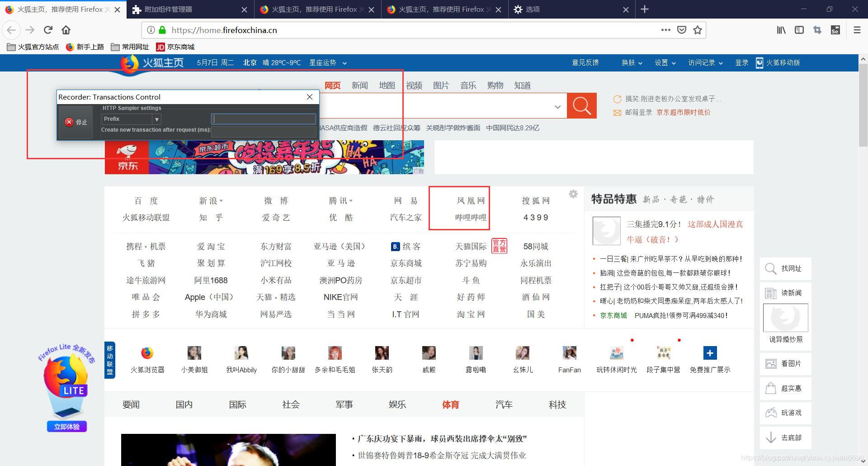The width and height of the screenshot is (868, 466).
Task: Open quick-links settings gear icon
Action: pos(573,194)
